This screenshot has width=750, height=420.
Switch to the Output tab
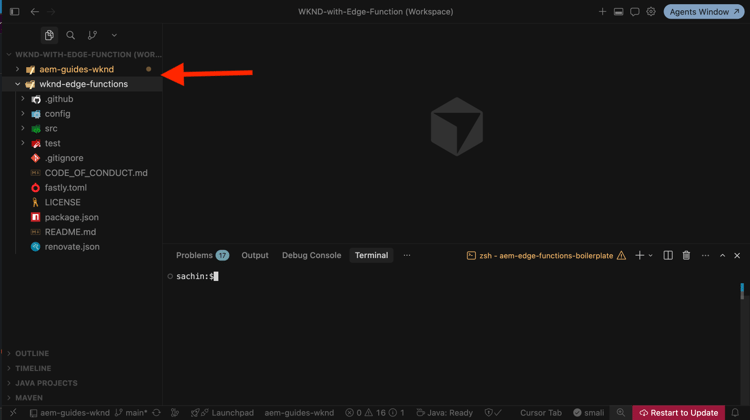pyautogui.click(x=255, y=255)
